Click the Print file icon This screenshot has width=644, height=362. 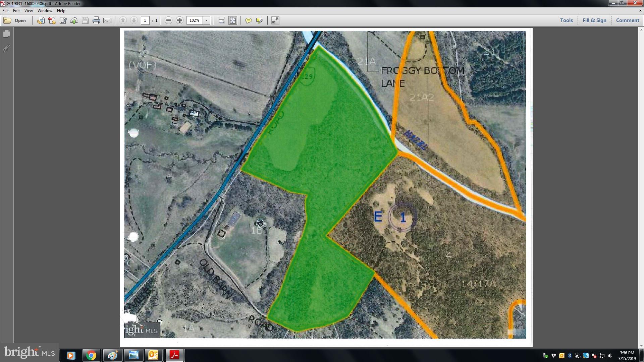click(96, 20)
